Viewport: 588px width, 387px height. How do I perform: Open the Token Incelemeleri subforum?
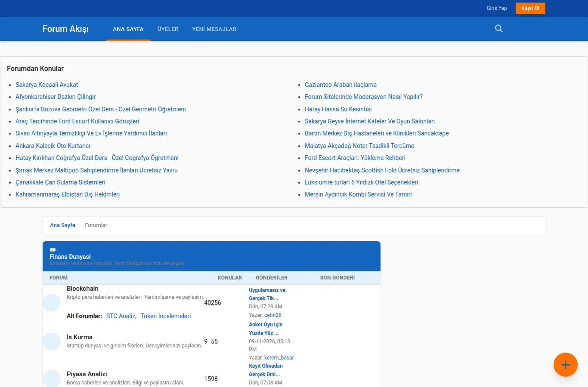coord(166,316)
